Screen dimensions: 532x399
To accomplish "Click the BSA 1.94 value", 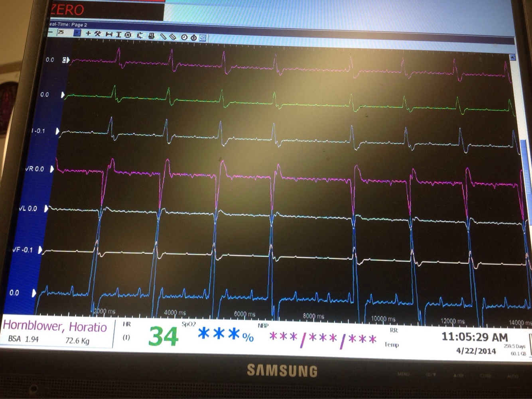I will click(x=23, y=339).
